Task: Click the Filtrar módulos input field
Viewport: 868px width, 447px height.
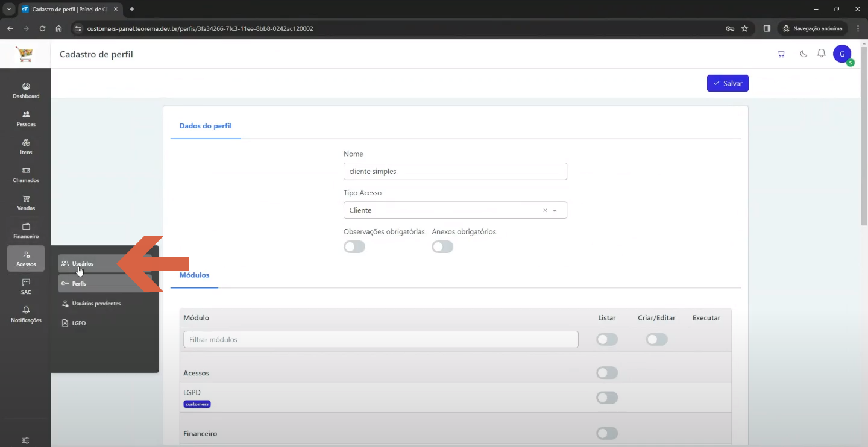Action: point(380,340)
